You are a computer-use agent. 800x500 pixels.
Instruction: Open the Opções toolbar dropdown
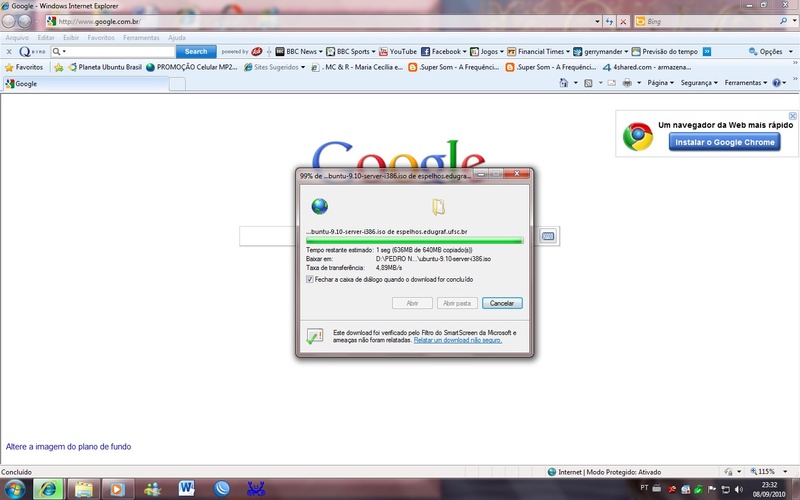(x=770, y=52)
